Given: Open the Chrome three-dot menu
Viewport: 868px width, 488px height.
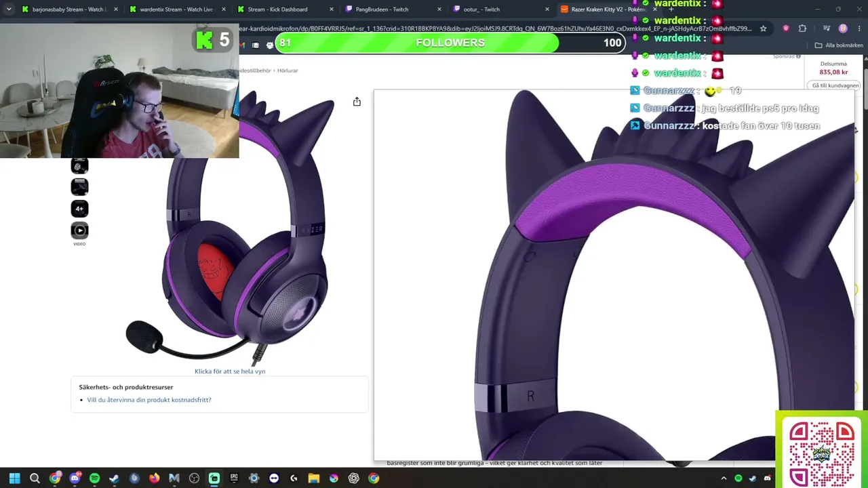Looking at the screenshot, I should [859, 28].
